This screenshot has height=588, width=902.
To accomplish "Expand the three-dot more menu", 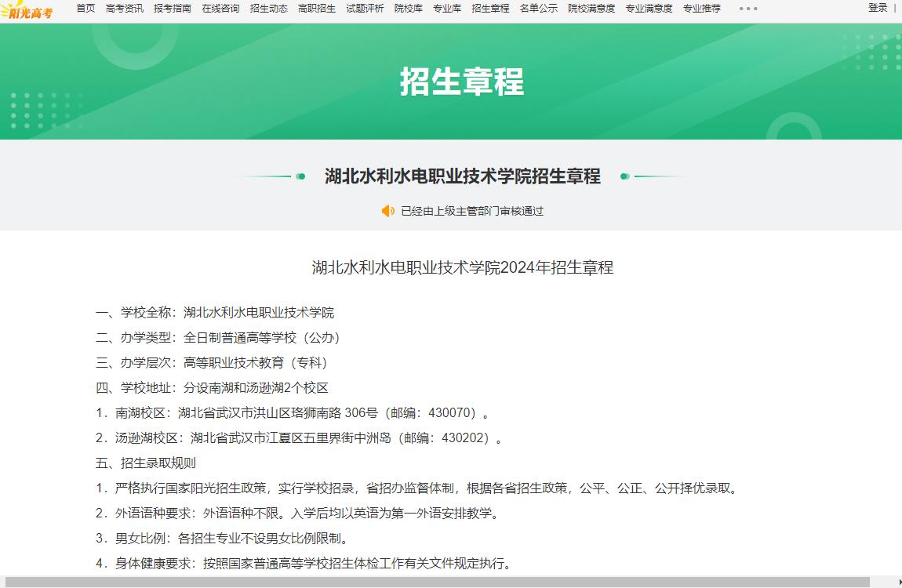I will click(x=748, y=9).
